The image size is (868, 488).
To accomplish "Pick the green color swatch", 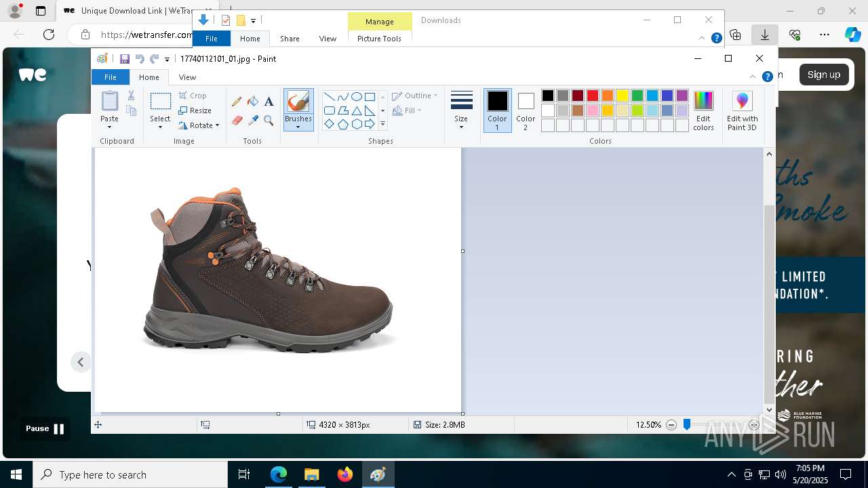I will coord(637,96).
